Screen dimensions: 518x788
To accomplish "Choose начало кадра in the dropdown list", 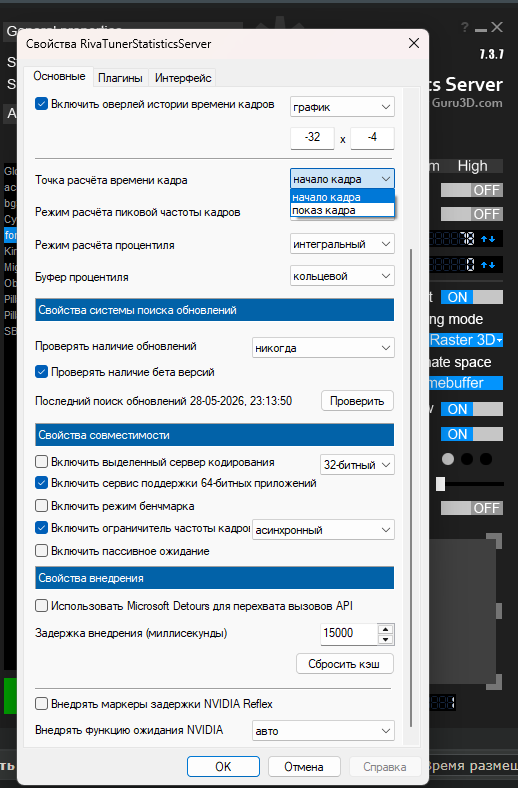I will (x=342, y=197).
